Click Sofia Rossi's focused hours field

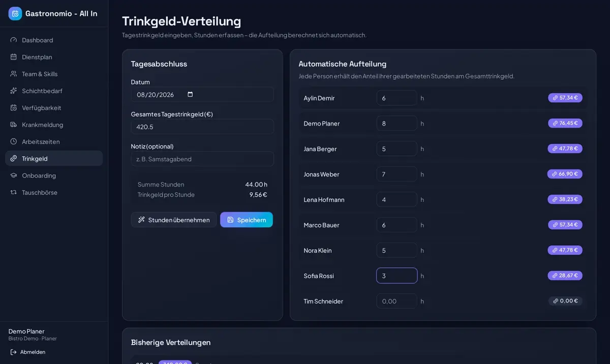point(397,276)
